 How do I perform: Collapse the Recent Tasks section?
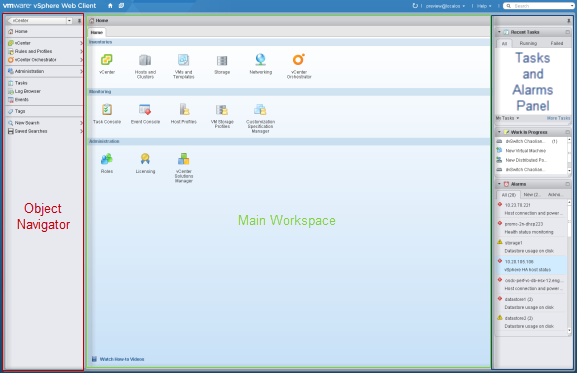pyautogui.click(x=499, y=32)
